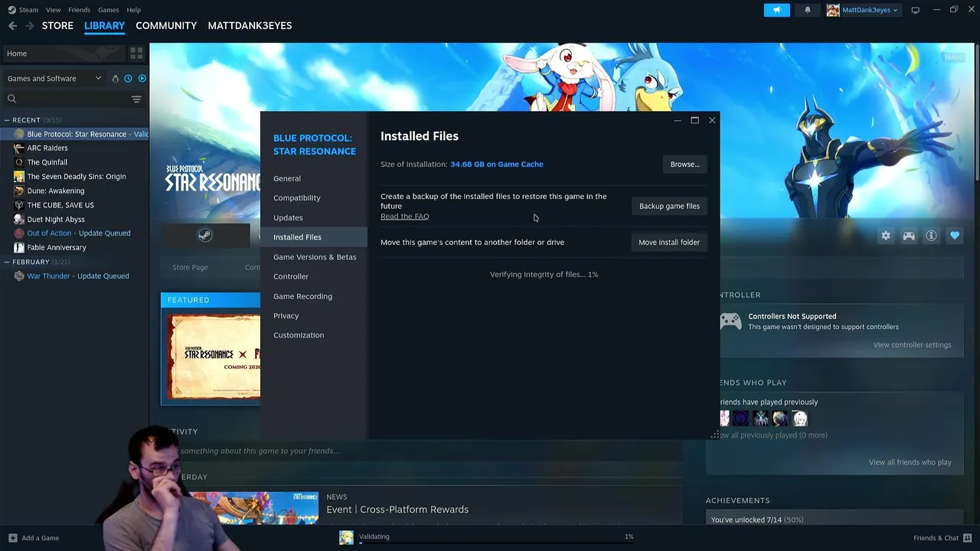Image resolution: width=980 pixels, height=551 pixels.
Task: Click the Fable Anniversary game icon
Action: pos(19,247)
